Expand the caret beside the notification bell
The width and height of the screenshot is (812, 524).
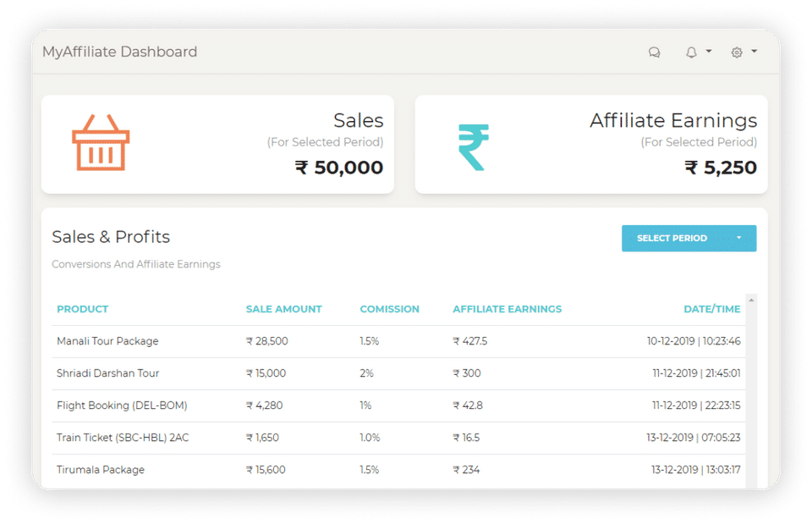709,52
